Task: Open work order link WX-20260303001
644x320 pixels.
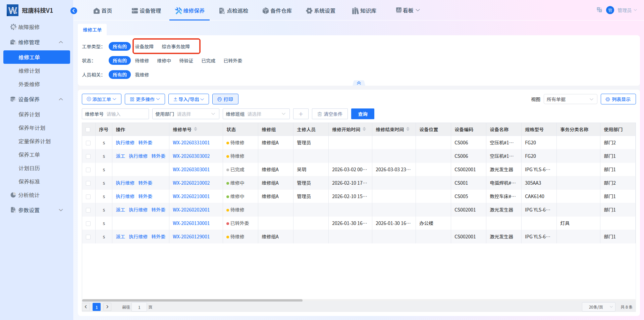Action: point(191,170)
